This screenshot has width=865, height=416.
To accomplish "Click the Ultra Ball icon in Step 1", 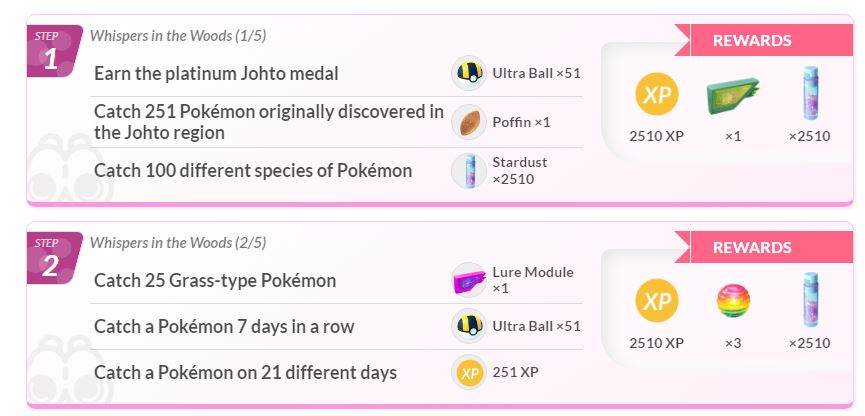I will click(x=468, y=73).
